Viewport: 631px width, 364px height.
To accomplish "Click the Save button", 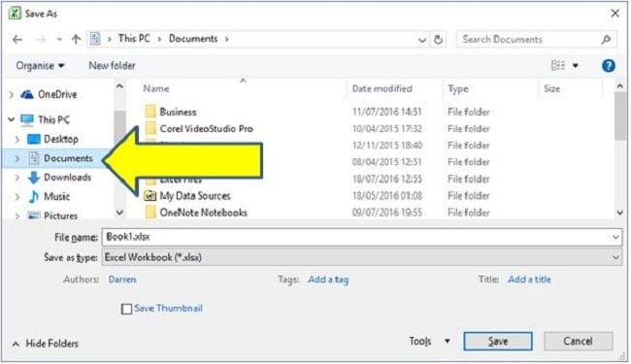I will pyautogui.click(x=498, y=342).
